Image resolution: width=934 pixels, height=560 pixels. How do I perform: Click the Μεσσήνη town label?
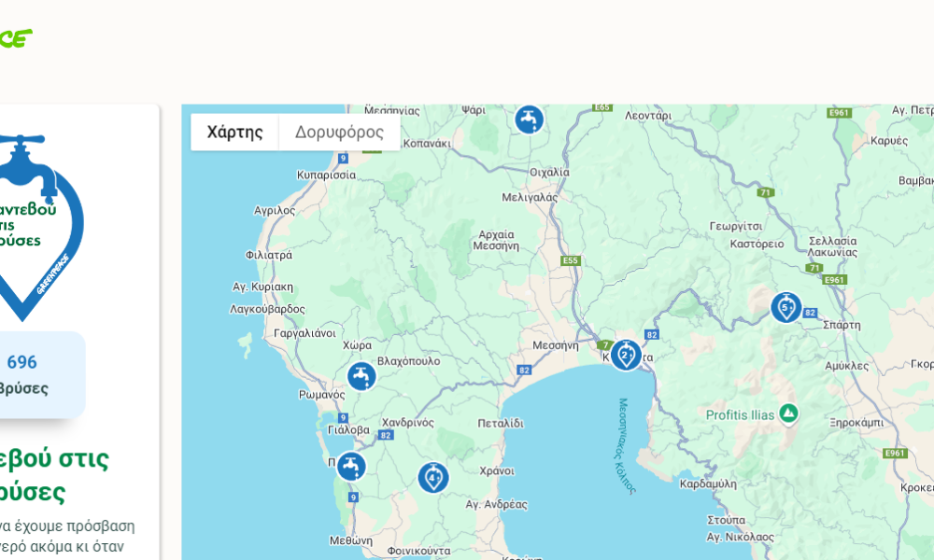(555, 345)
